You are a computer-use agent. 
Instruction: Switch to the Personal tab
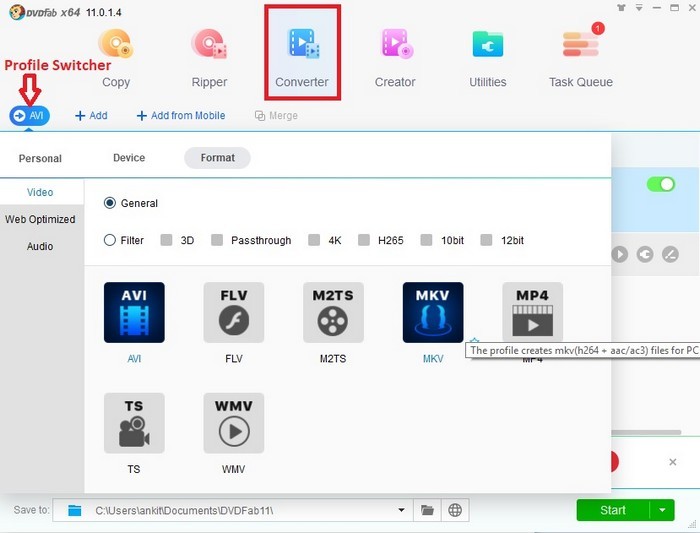40,158
